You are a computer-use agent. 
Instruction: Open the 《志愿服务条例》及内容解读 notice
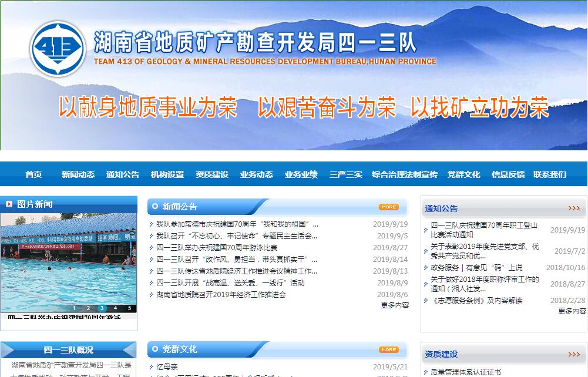476,301
